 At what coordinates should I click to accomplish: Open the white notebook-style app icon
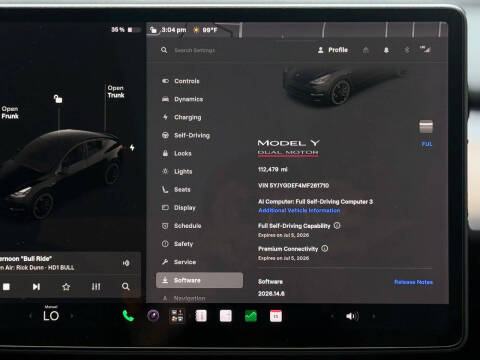[201, 316]
